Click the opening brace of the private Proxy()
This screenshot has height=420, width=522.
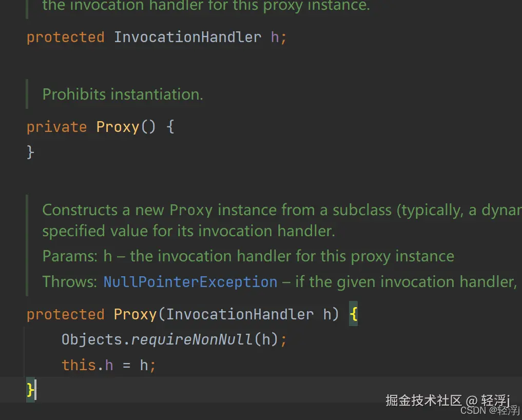170,127
